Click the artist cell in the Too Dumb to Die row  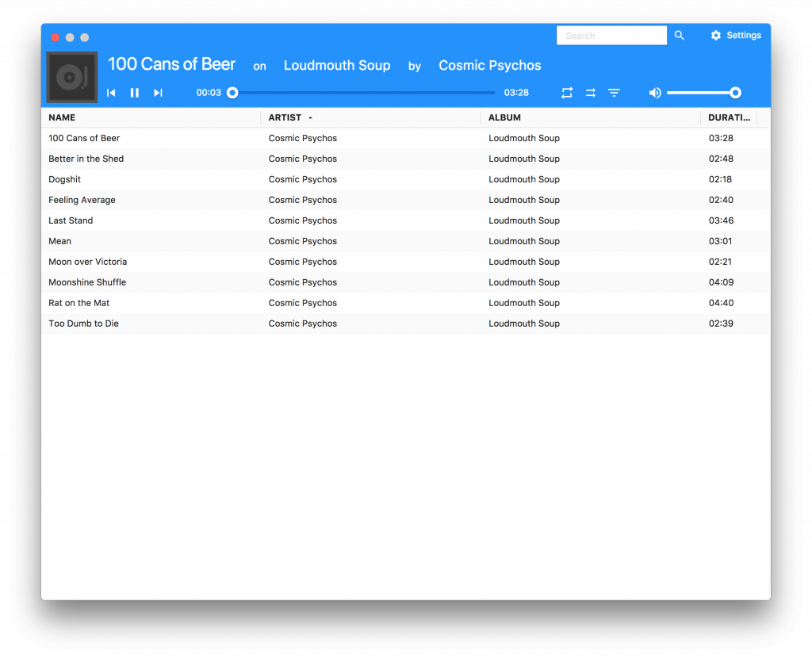point(303,324)
